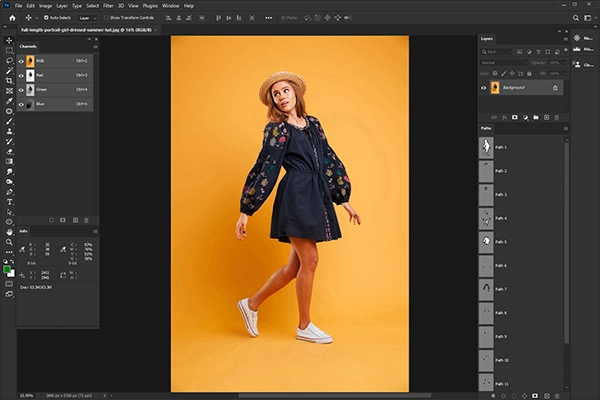600x400 pixels.
Task: Select the Pen tool
Action: (x=9, y=192)
